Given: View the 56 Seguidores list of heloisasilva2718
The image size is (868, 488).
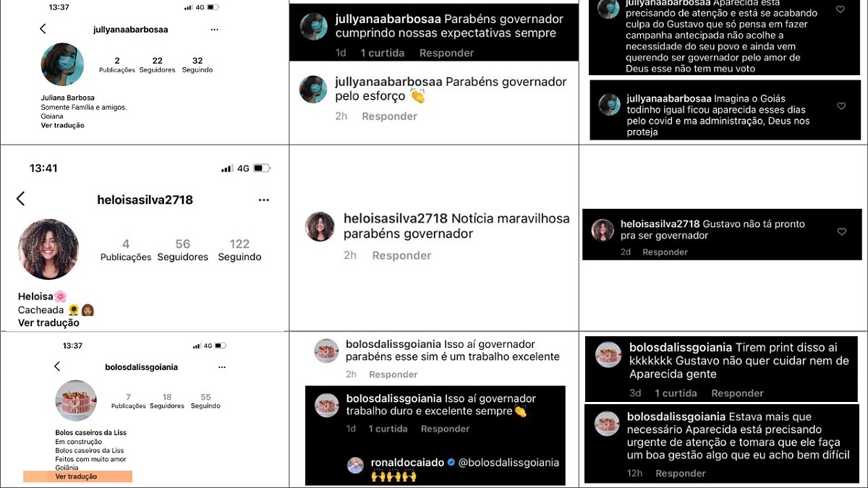Looking at the screenshot, I should click(182, 250).
